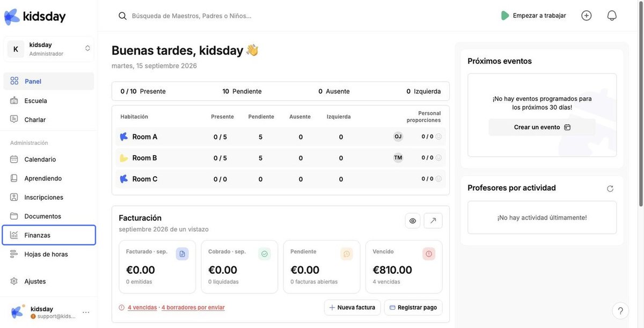Open the help question mark button
The width and height of the screenshot is (644, 328).
click(x=620, y=311)
